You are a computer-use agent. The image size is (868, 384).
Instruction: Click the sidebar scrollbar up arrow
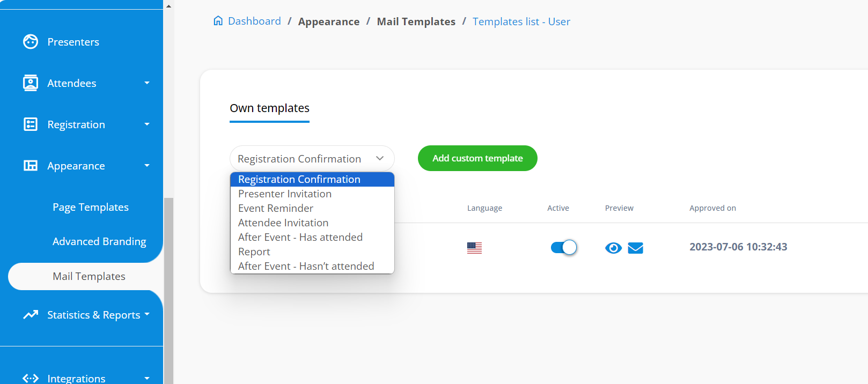point(168,6)
